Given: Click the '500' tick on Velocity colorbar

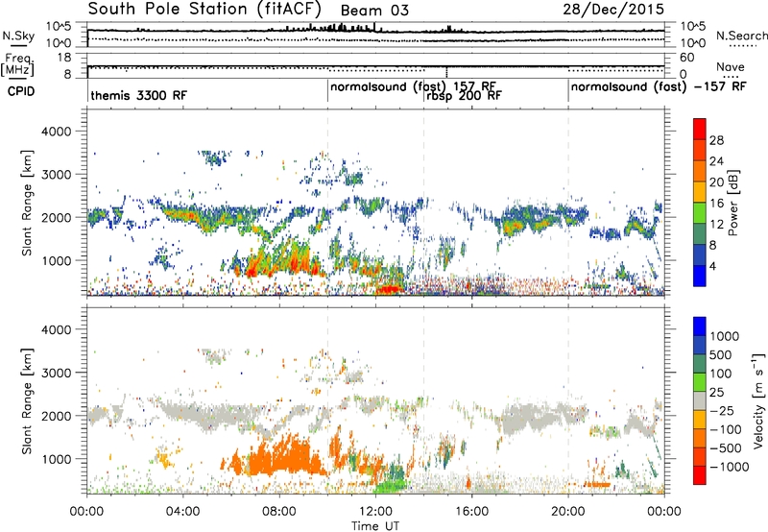Looking at the screenshot, I should (720, 354).
